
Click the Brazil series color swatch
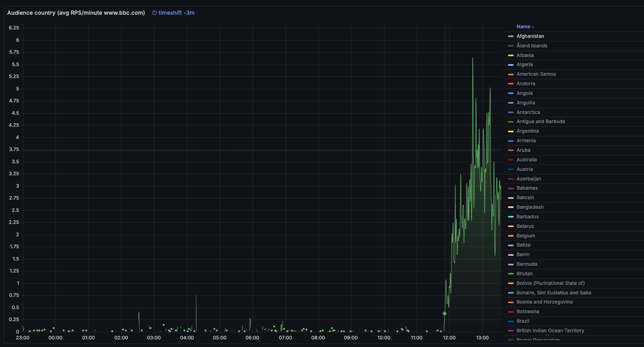[511, 322]
